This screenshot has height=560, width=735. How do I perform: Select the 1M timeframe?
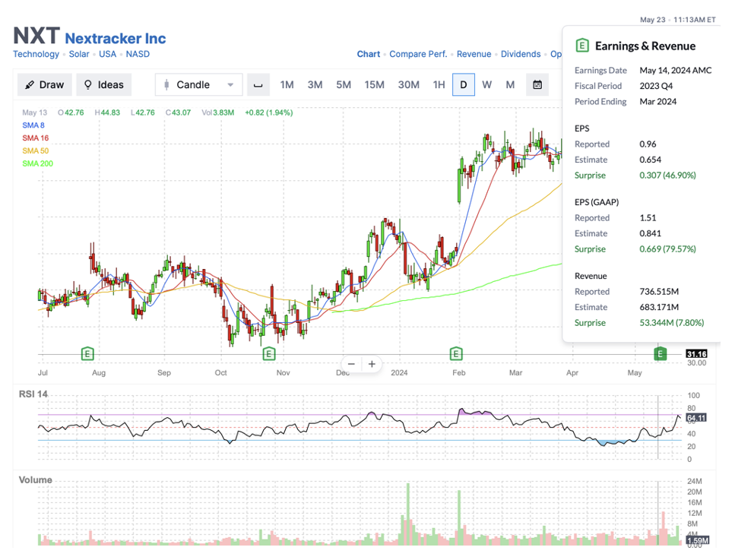click(287, 85)
